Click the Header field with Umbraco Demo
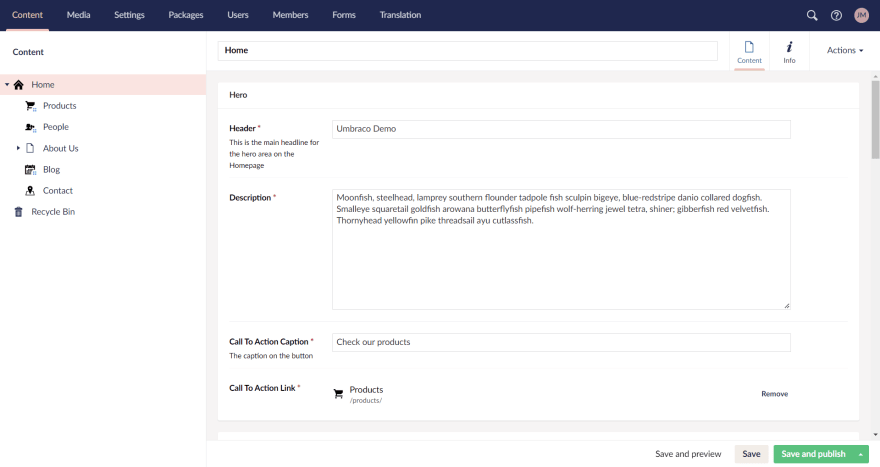 pyautogui.click(x=561, y=129)
